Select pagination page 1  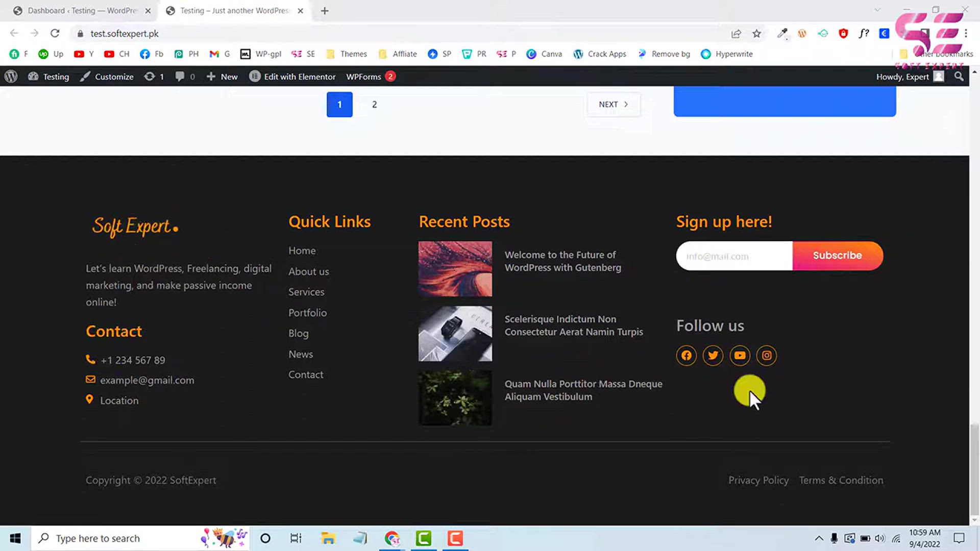[x=339, y=105]
